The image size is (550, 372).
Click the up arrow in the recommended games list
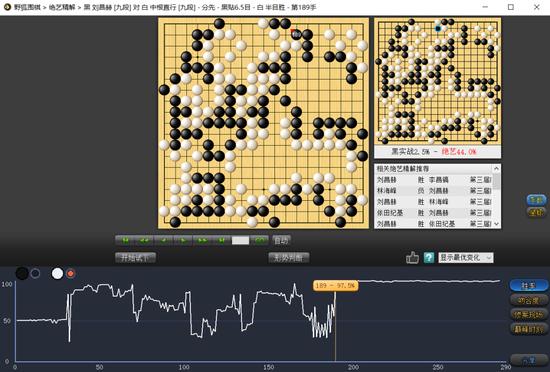pos(496,169)
